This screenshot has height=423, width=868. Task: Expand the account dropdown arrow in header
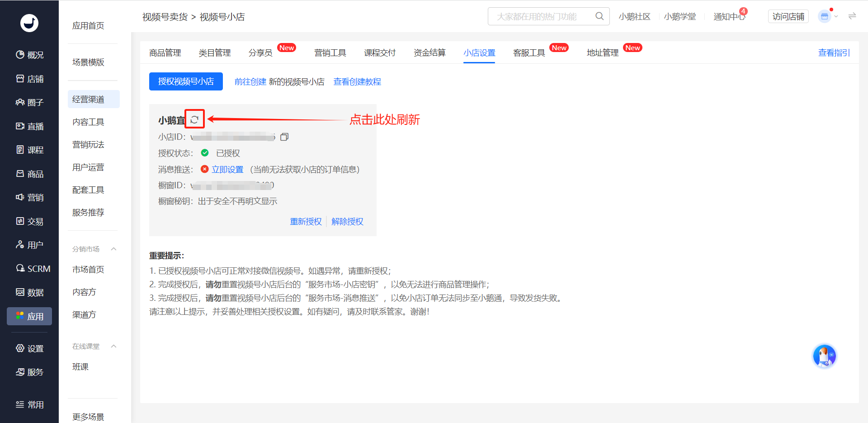tap(836, 16)
